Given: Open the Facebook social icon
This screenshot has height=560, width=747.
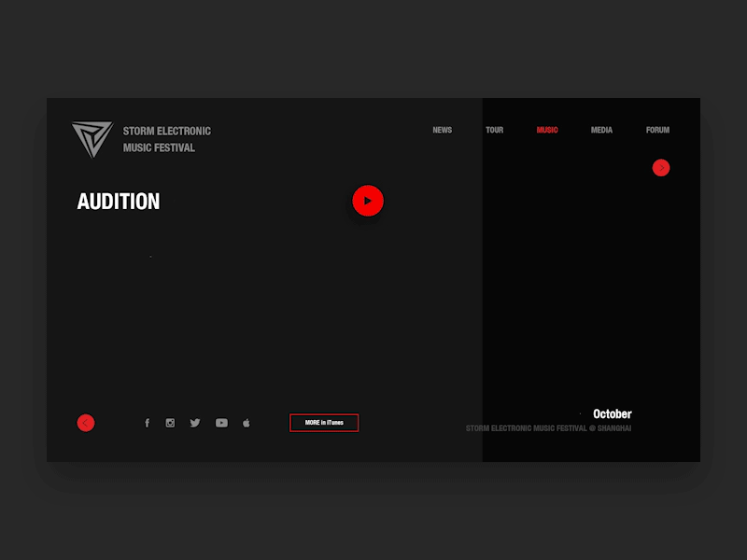Looking at the screenshot, I should tap(148, 423).
